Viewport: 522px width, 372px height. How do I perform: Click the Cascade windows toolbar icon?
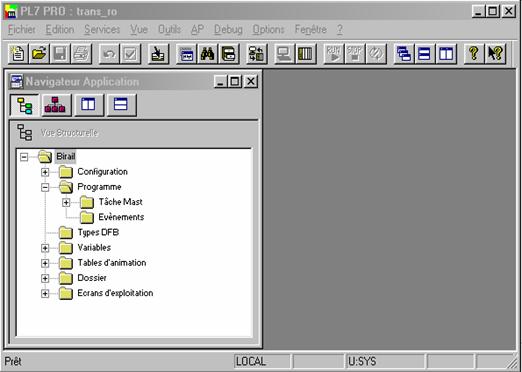pyautogui.click(x=404, y=53)
